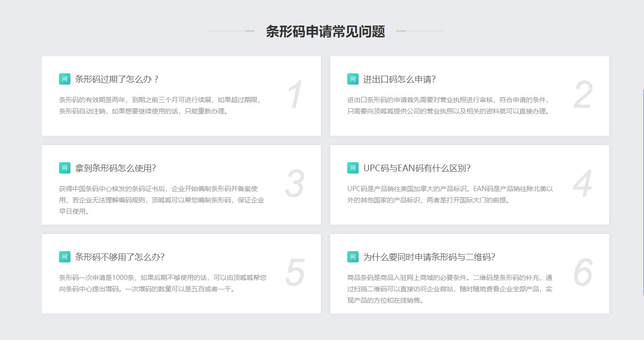This screenshot has height=340, width=644.
Task: Click the large italic number 3
Action: pos(295,184)
